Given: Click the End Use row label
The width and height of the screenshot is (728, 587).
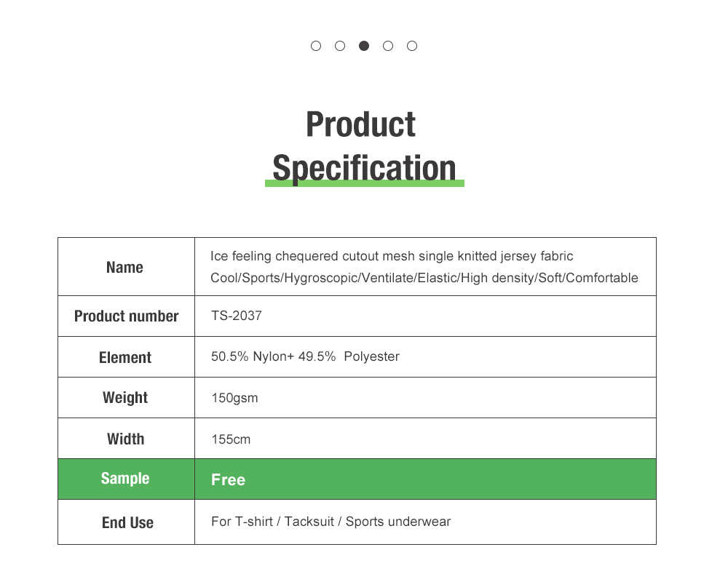Looking at the screenshot, I should tap(127, 522).
